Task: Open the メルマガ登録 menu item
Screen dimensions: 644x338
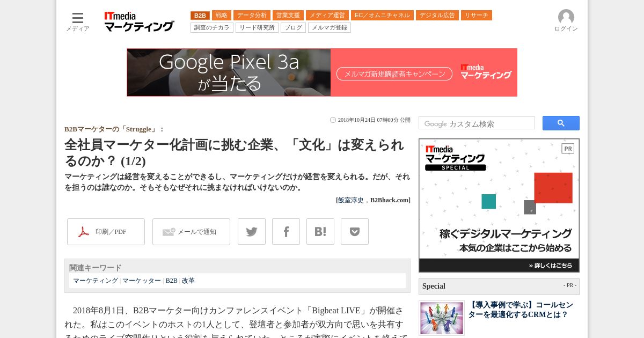Action: (330, 27)
